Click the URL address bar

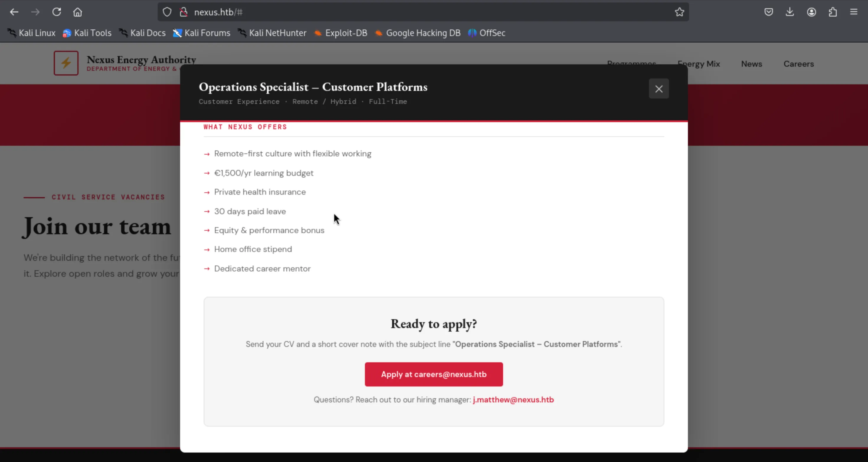pyautogui.click(x=423, y=12)
